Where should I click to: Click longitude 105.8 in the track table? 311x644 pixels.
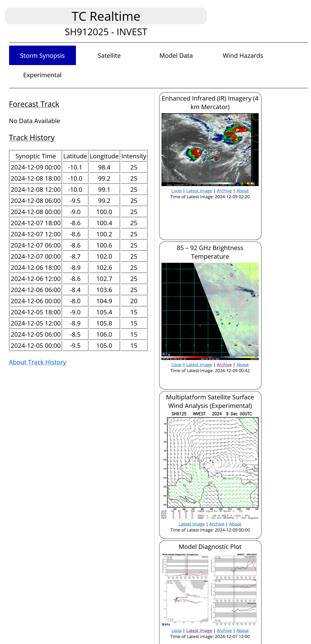[104, 323]
